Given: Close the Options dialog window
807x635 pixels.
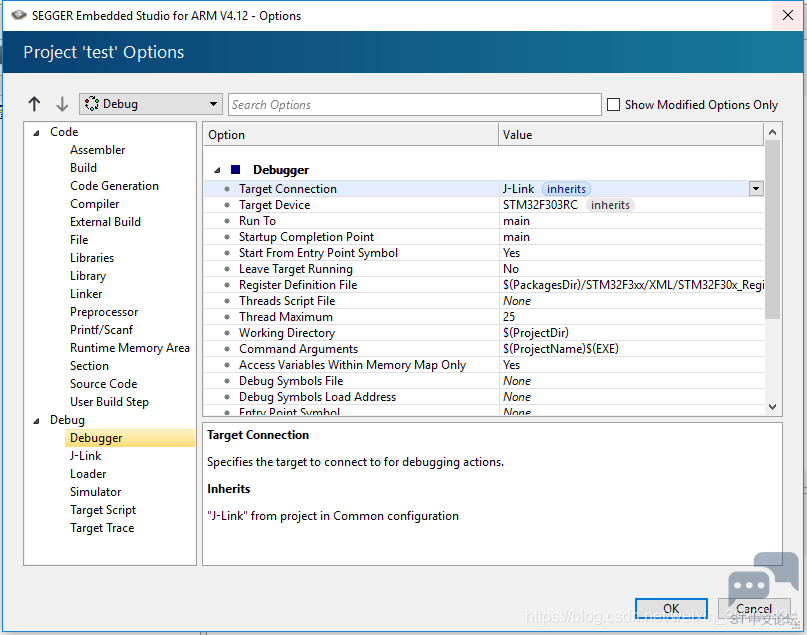Looking at the screenshot, I should 787,15.
